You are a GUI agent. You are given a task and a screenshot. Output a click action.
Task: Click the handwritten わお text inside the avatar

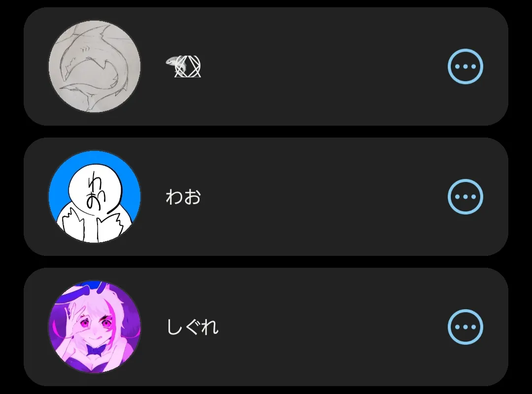coord(95,191)
